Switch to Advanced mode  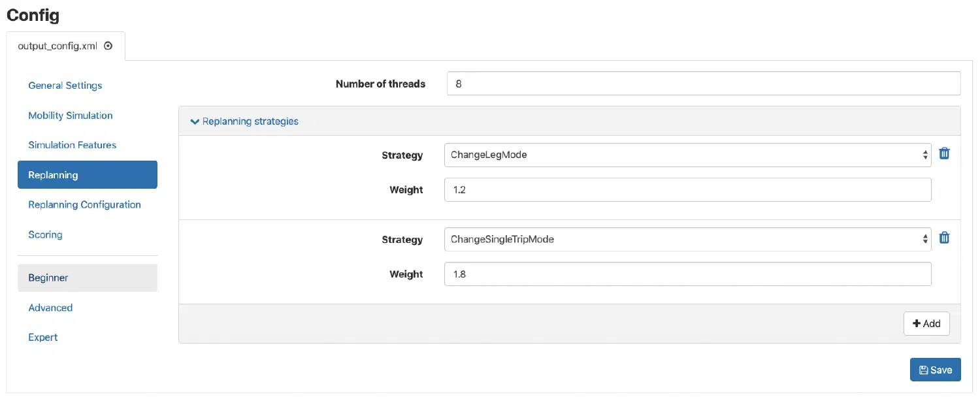click(x=50, y=308)
